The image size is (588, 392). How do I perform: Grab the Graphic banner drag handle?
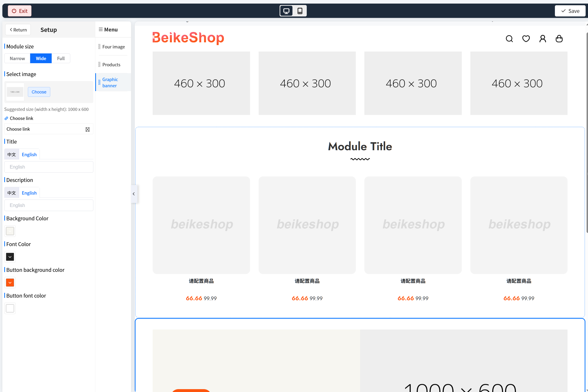(x=99, y=82)
